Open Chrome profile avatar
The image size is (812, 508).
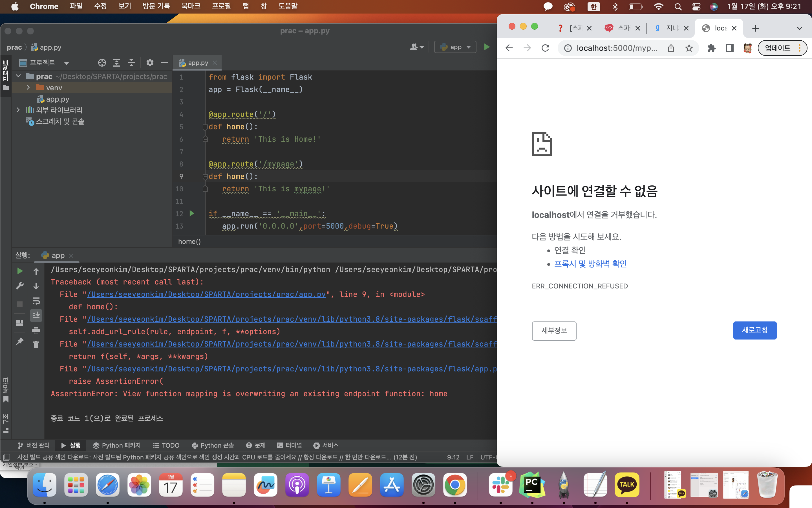pos(748,48)
